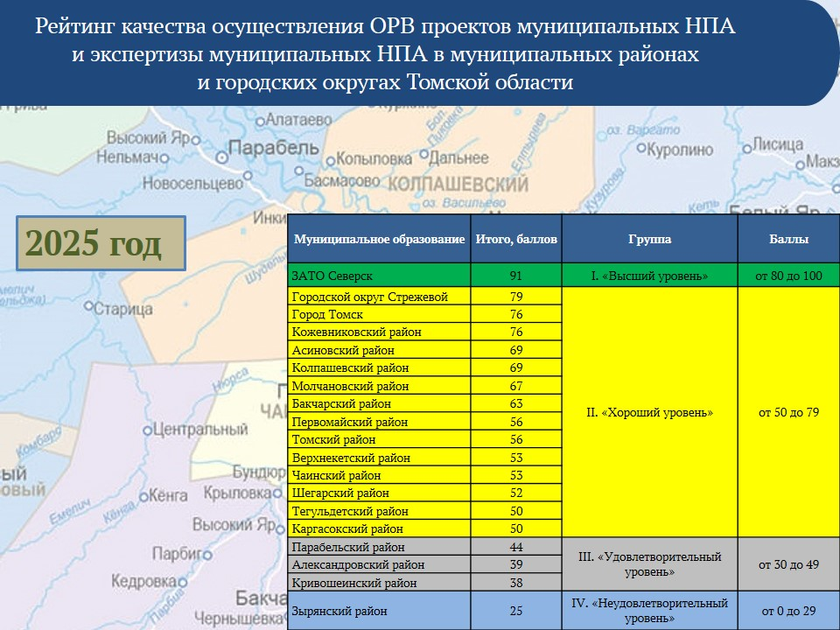Click the "Итого, баллов" column header
The width and height of the screenshot is (840, 630).
pos(515,239)
